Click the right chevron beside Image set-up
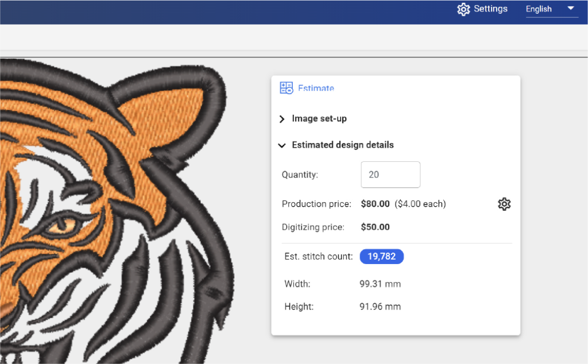Viewport: 588px width, 364px height. tap(281, 119)
